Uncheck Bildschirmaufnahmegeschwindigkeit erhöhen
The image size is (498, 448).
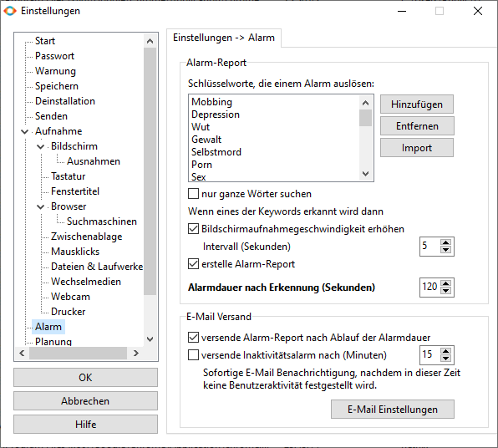(x=193, y=229)
